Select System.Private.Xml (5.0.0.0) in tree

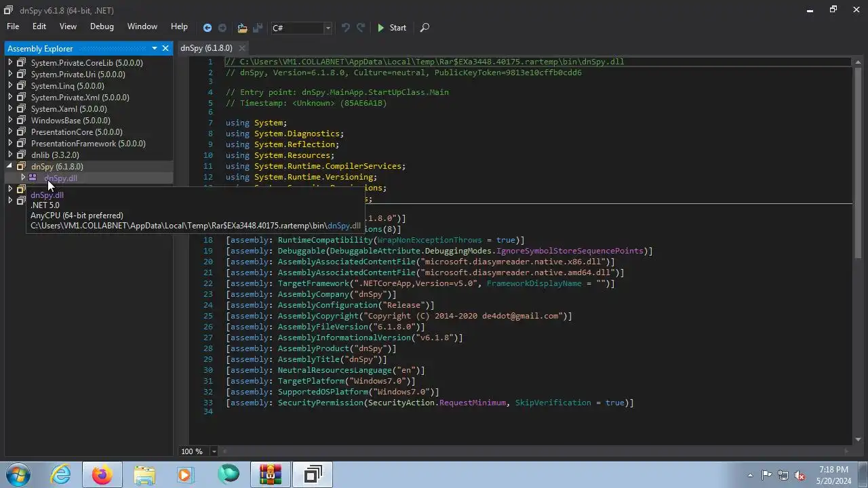[80, 97]
